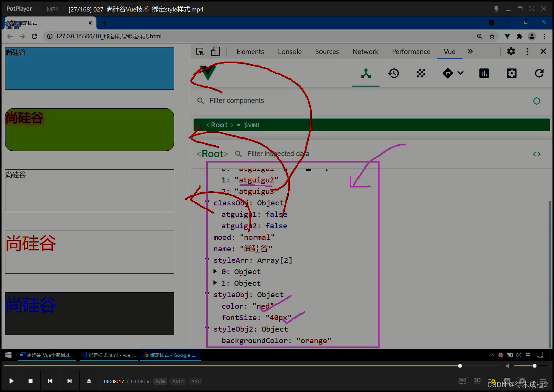
Task: Click the mood value "normal"
Action: pos(257,237)
